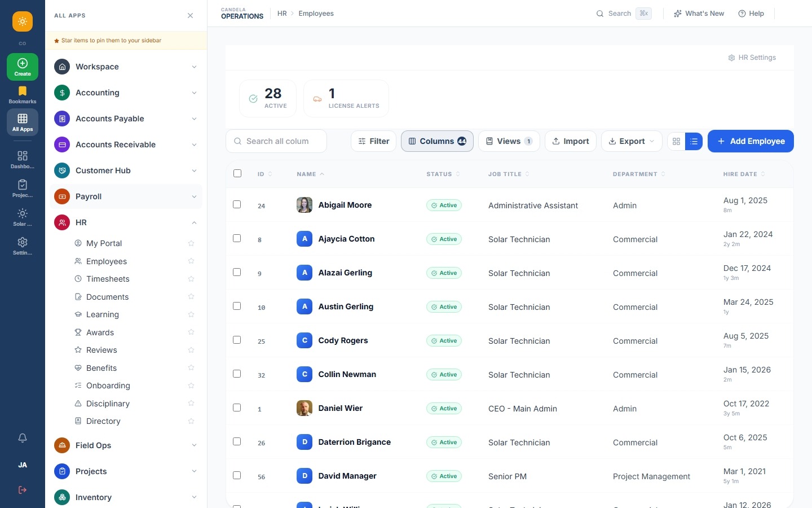Viewport: 812px width, 508px height.
Task: Focus the Search all columns field
Action: pyautogui.click(x=276, y=141)
